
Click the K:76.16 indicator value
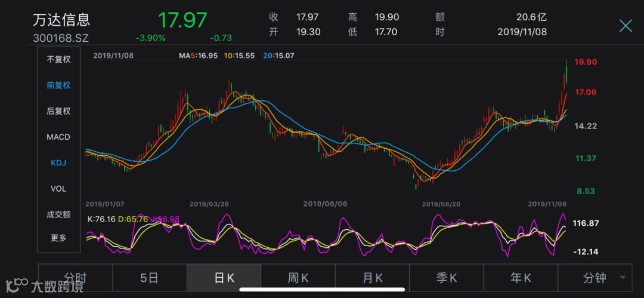[x=101, y=219]
